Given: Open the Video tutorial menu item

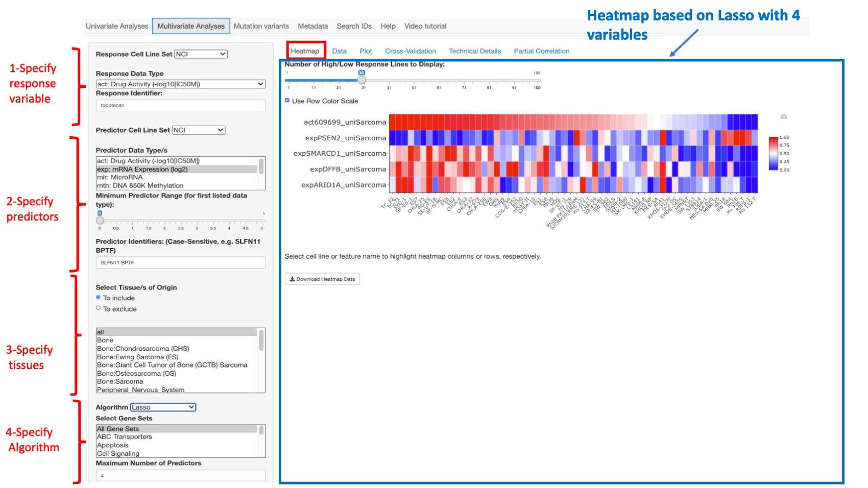Looking at the screenshot, I should [x=425, y=26].
